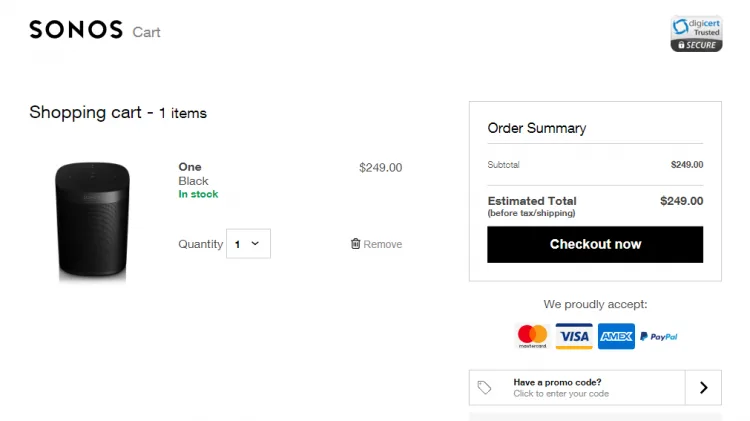This screenshot has width=750, height=421.
Task: Click the Amex payment icon
Action: 616,336
